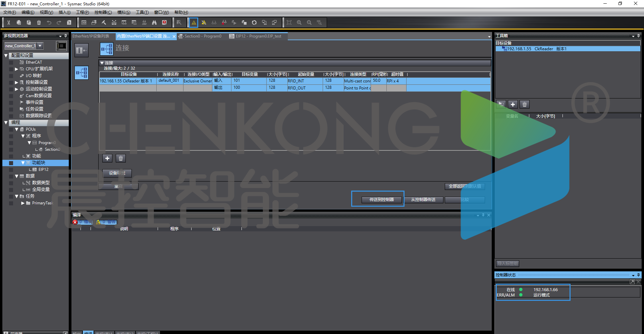
Task: Click the Build hammer toolbar icon
Action: tap(104, 22)
